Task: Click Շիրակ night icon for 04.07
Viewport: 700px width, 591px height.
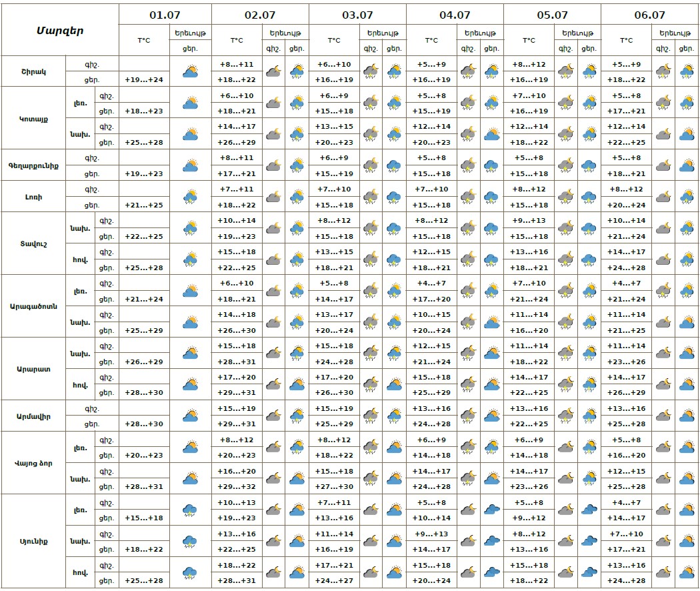Action: pos(468,71)
